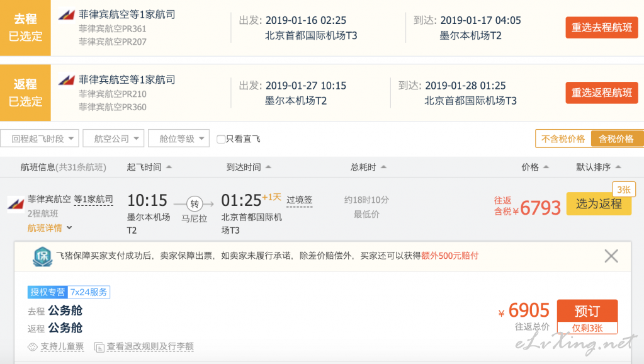Click the 返程已选定 return selected label
The height and width of the screenshot is (364, 644).
(25, 93)
